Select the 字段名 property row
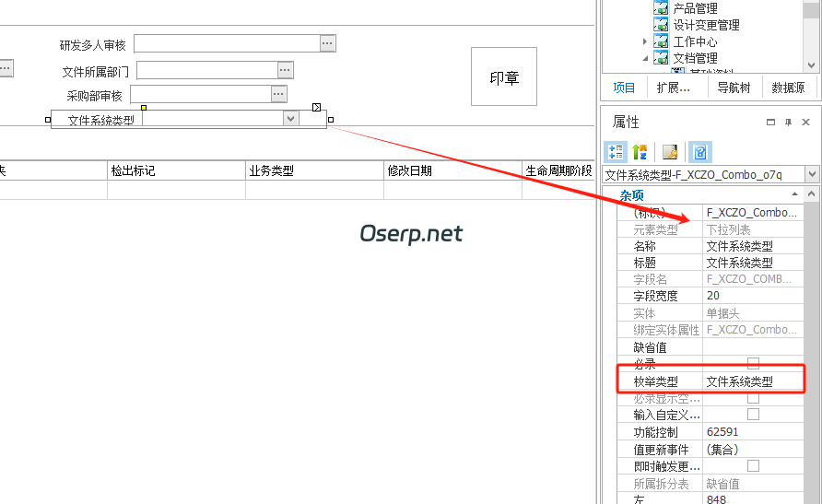The image size is (822, 504). (x=710, y=279)
